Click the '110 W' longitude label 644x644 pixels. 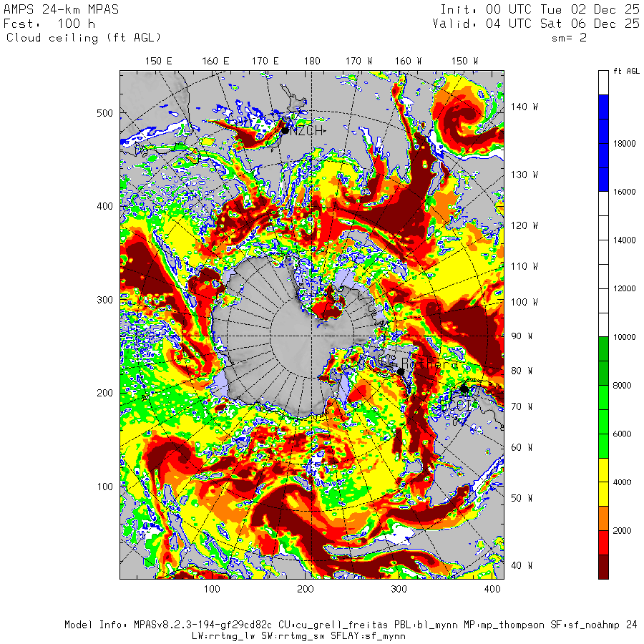[525, 267]
